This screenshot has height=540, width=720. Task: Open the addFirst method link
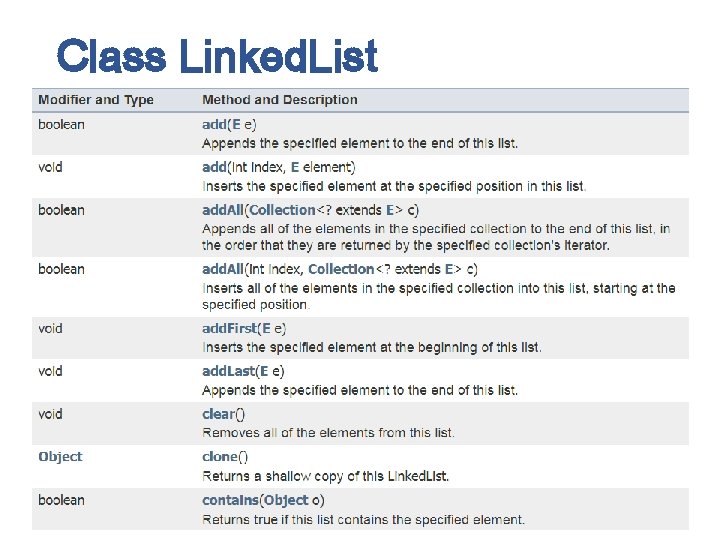click(229, 328)
